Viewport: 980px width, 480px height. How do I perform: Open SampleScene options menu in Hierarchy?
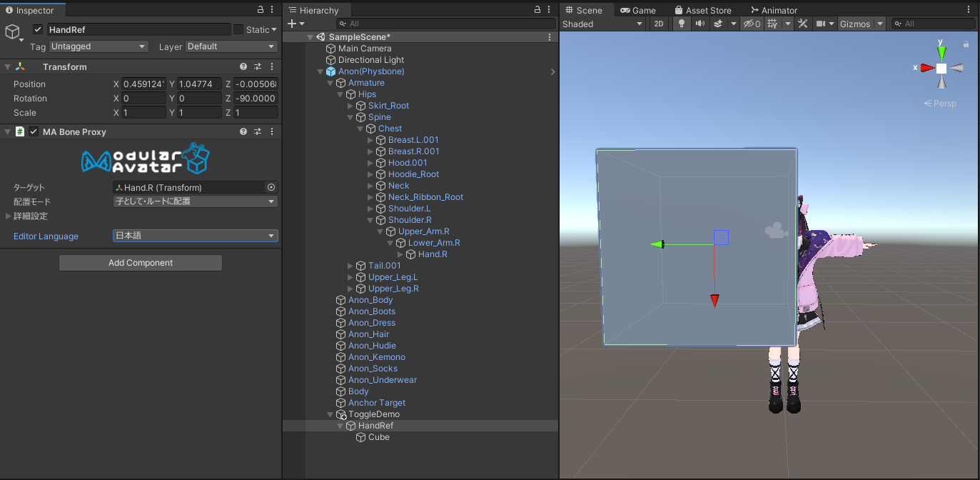point(549,37)
